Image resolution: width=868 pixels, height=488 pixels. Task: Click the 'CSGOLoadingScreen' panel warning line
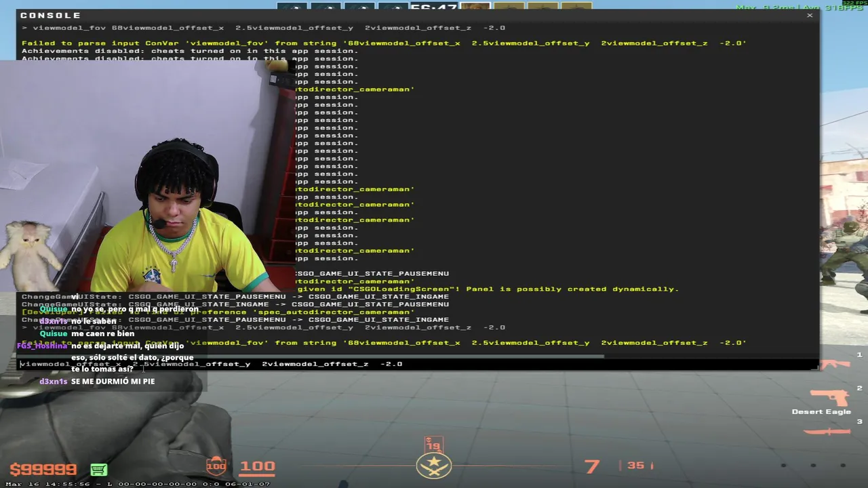click(487, 289)
